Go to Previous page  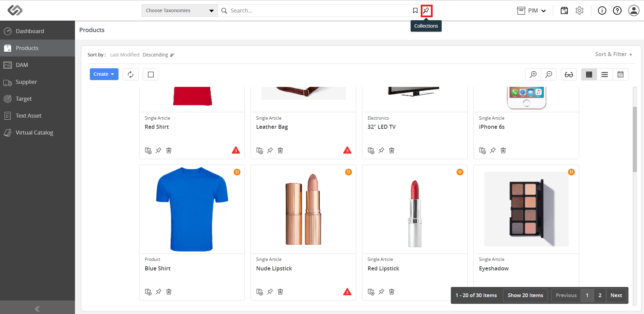point(566,295)
